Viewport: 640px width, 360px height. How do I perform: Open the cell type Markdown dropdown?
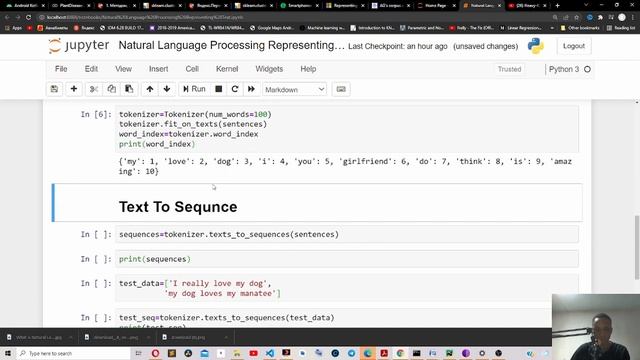294,89
